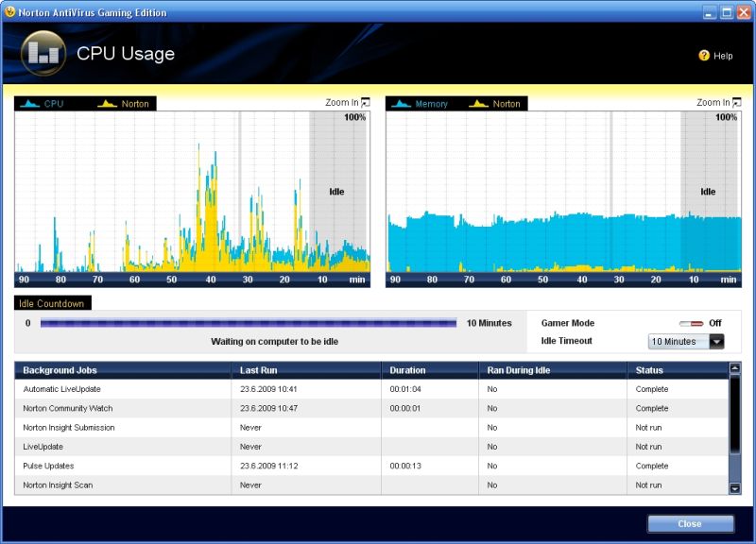Screen dimensions: 756x544
Task: Click the Gamer Mode label
Action: (x=568, y=323)
